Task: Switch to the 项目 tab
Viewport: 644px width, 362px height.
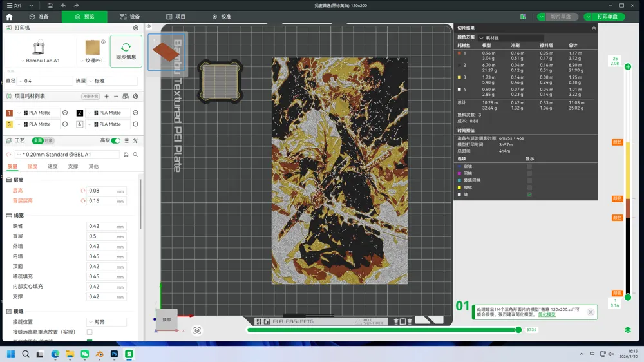Action: (x=176, y=17)
